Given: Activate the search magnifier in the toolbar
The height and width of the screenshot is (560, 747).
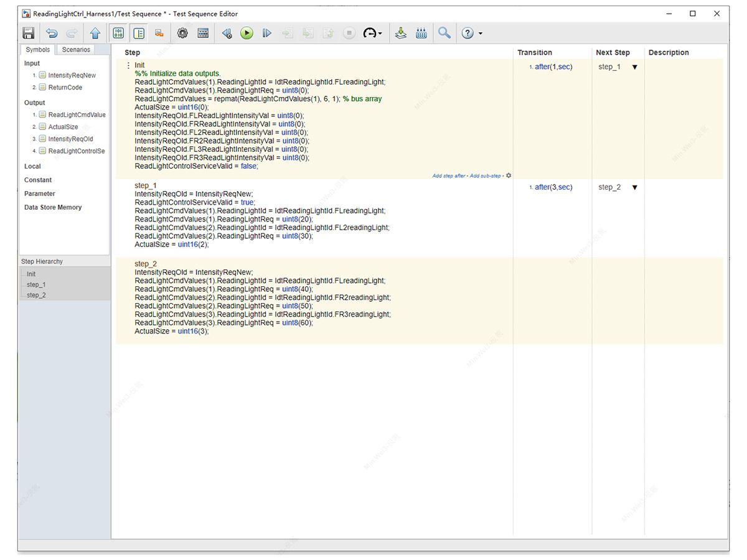Looking at the screenshot, I should pos(444,33).
